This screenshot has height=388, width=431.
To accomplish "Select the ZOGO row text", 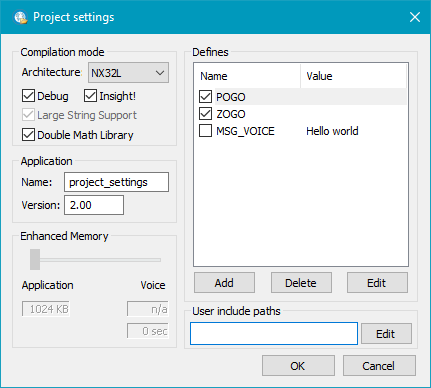I will (x=231, y=114).
